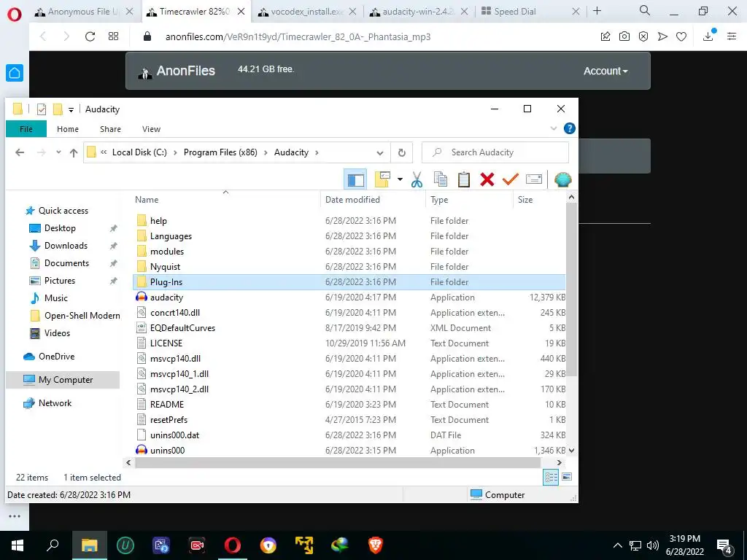This screenshot has width=747, height=560.
Task: Expand the ribbon with the chevron
Action: coord(554,128)
